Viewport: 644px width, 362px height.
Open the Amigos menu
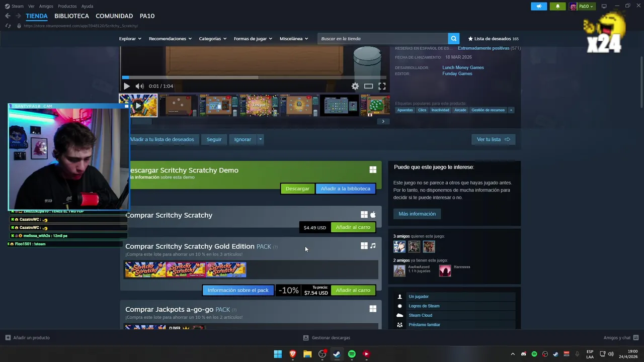point(46,6)
